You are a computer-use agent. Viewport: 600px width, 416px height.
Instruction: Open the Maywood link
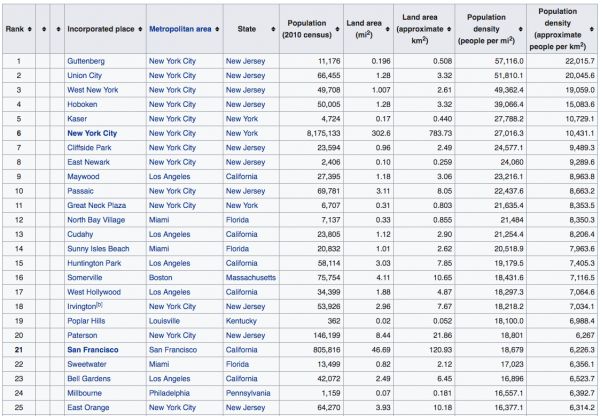click(x=83, y=177)
